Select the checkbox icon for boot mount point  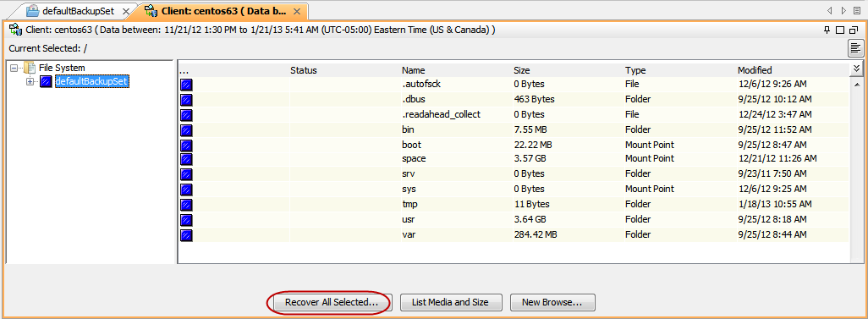point(187,145)
